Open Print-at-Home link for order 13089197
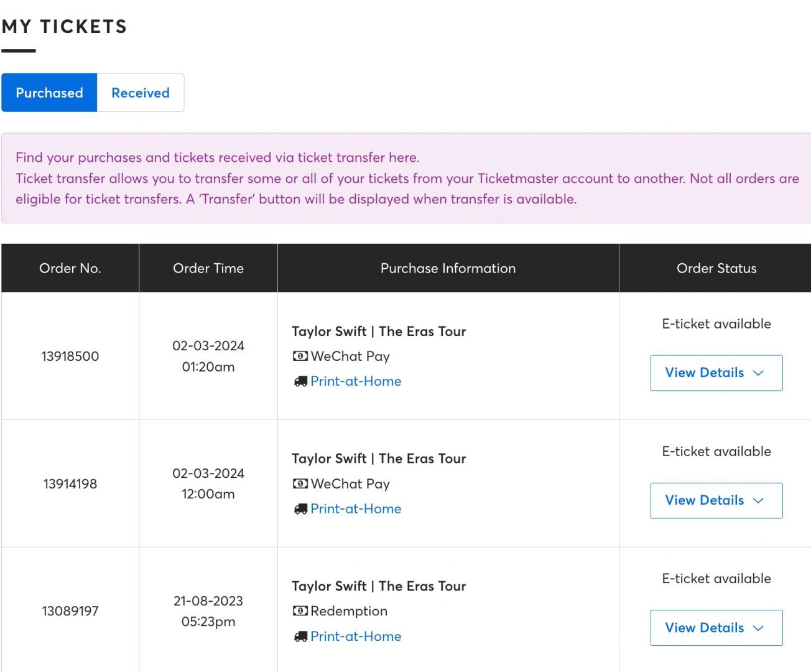 pos(356,637)
